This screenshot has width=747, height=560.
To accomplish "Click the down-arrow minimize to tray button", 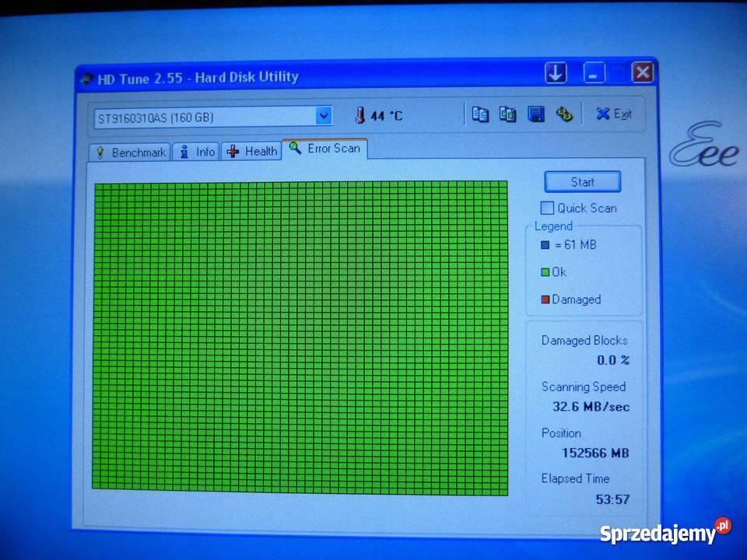I will [x=556, y=73].
